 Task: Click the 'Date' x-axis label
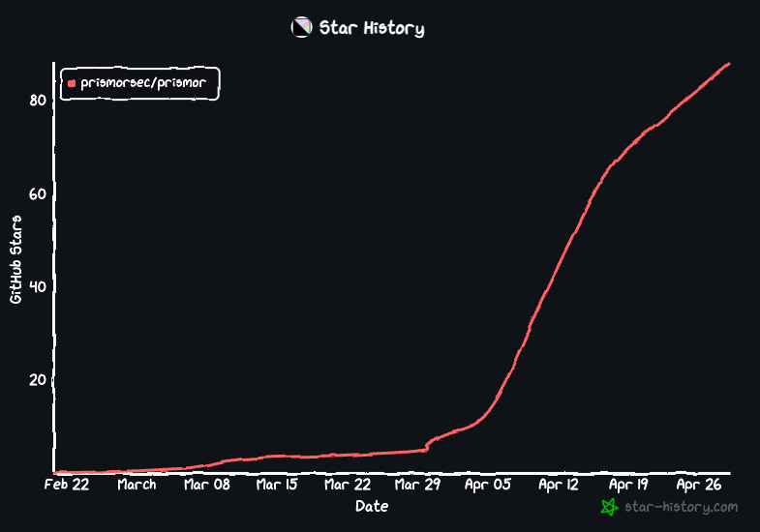[372, 506]
